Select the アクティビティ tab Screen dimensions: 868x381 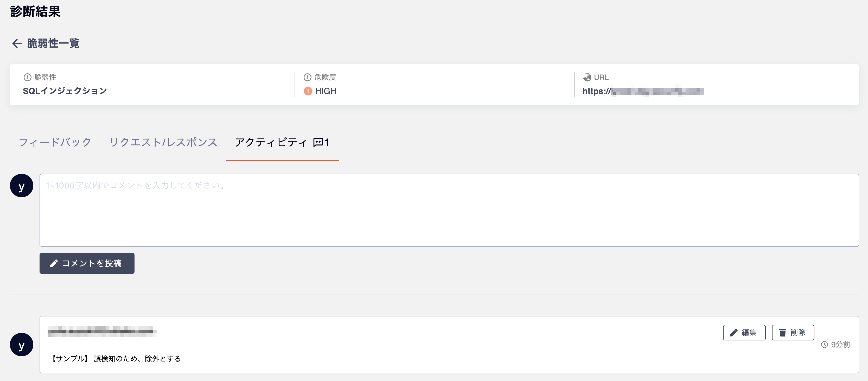270,143
